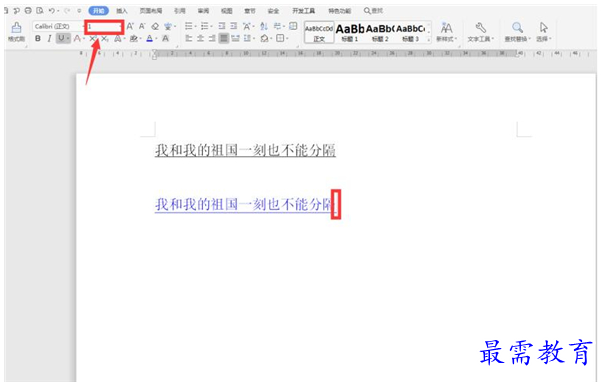Apply the 正文 Normal style
This screenshot has width=601, height=384.
pyautogui.click(x=319, y=33)
